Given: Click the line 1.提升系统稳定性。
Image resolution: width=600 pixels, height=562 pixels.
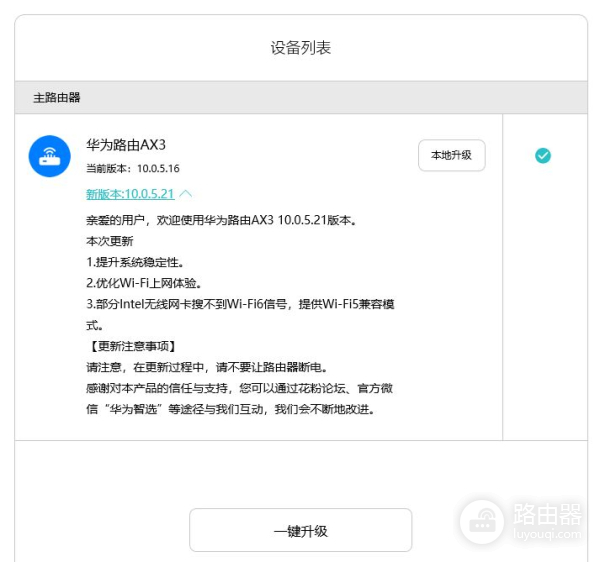Looking at the screenshot, I should (x=135, y=262).
